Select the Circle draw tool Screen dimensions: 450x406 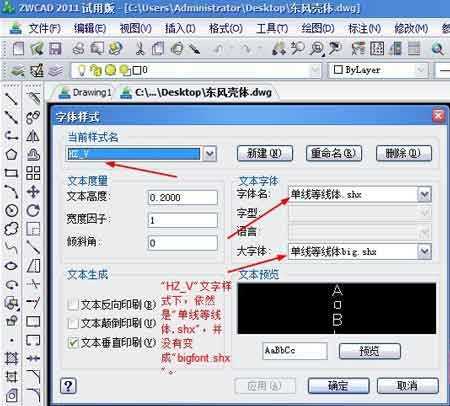tap(11, 210)
